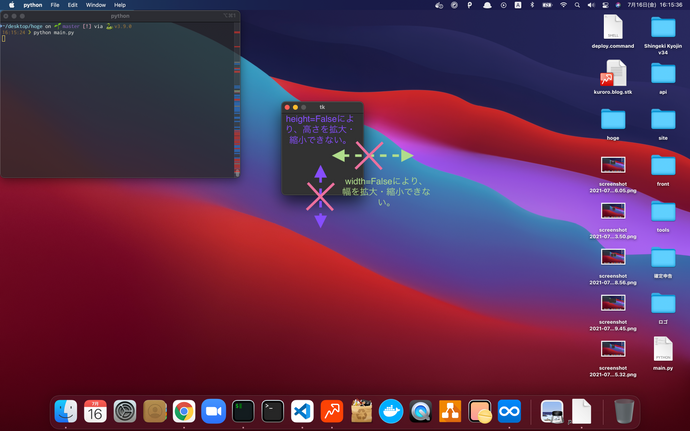This screenshot has height=431, width=690.
Task: Select the ロゴ folder on desktop
Action: tap(663, 303)
